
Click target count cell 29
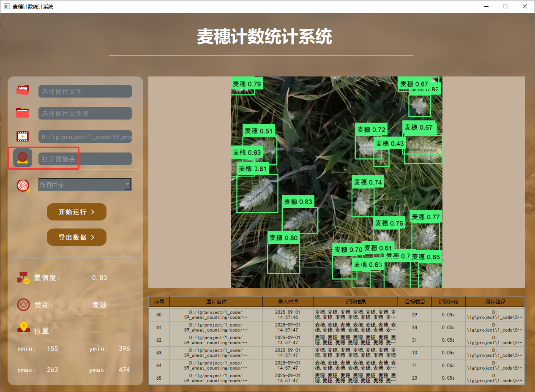(x=415, y=315)
